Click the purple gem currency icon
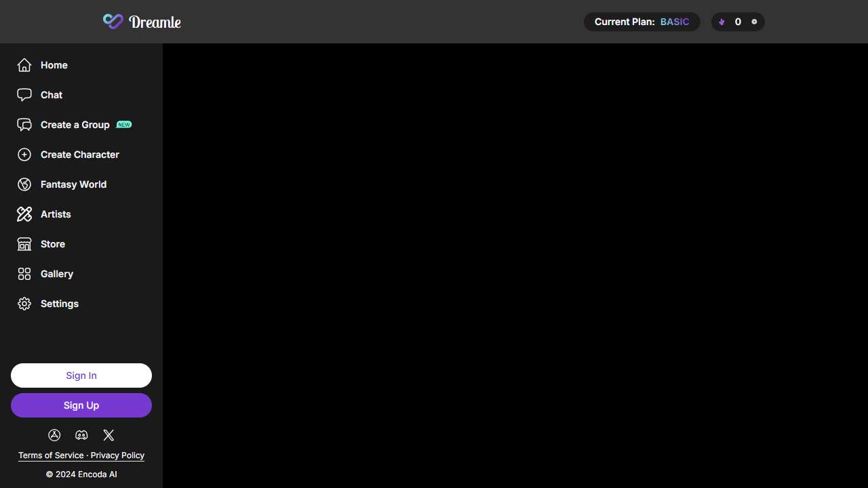The image size is (868, 488). coord(722,22)
